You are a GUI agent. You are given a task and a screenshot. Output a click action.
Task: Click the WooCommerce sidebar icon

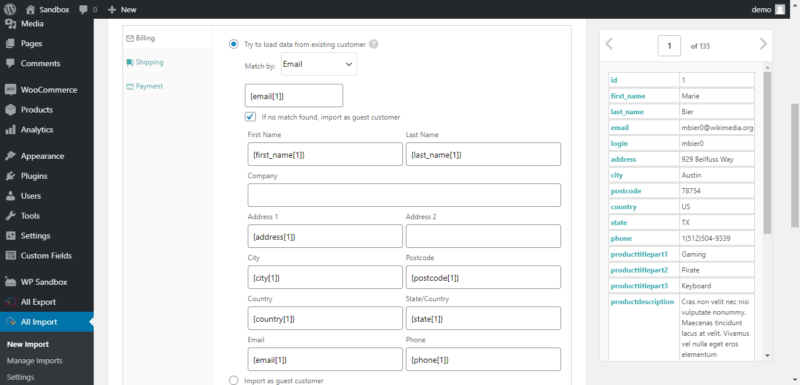[x=10, y=90]
